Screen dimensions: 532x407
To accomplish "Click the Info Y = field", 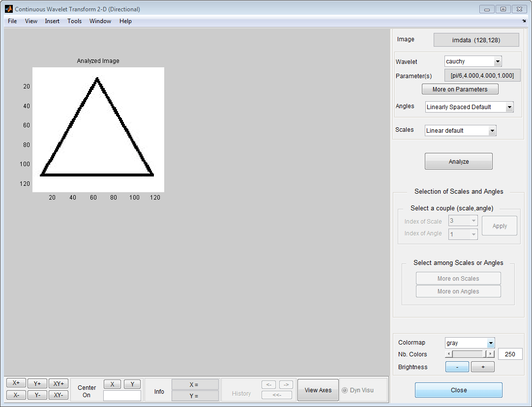I will 195,396.
